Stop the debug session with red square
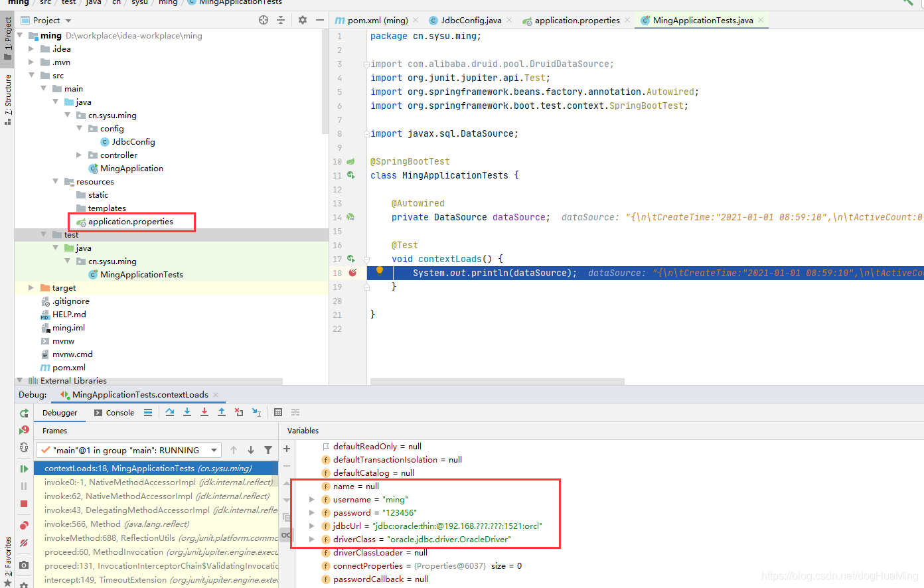 click(x=24, y=504)
